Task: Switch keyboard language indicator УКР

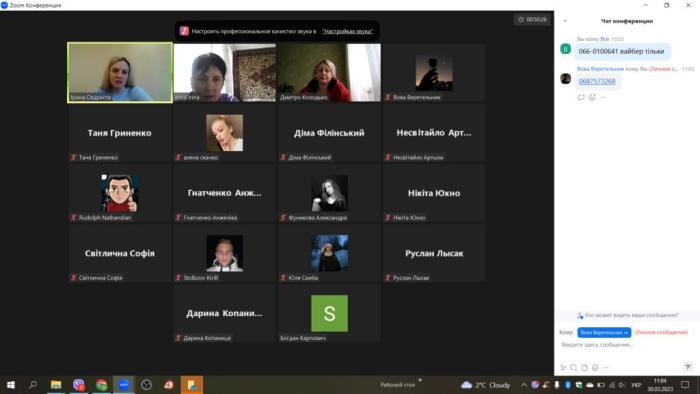Action: pyautogui.click(x=636, y=385)
